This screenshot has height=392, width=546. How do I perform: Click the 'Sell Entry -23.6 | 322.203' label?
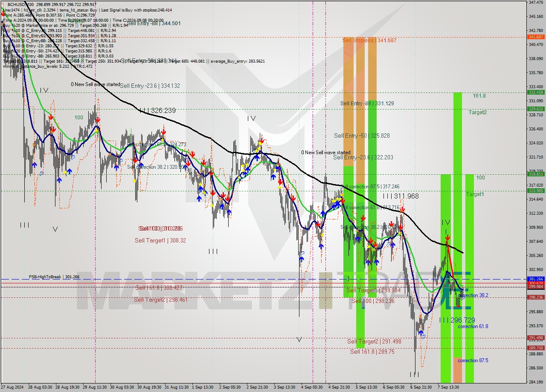[363, 158]
